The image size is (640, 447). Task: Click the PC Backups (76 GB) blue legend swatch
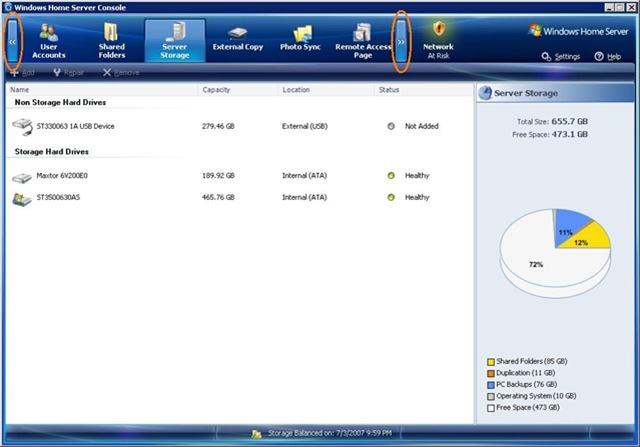[x=491, y=385]
